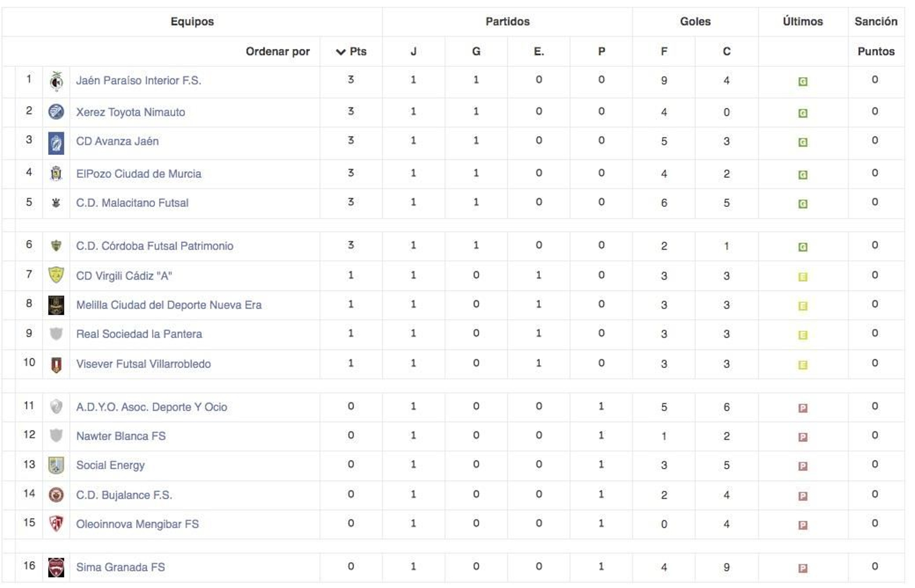Open C.D. Córdoba Futsal Patrimonio link
Viewport: 915px width, 588px height.
[154, 246]
